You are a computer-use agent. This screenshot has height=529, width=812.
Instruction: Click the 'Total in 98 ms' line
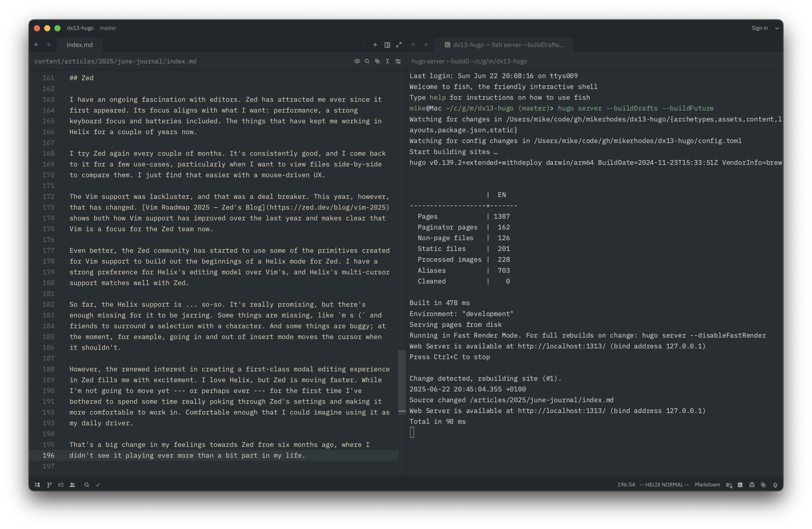[x=437, y=421]
